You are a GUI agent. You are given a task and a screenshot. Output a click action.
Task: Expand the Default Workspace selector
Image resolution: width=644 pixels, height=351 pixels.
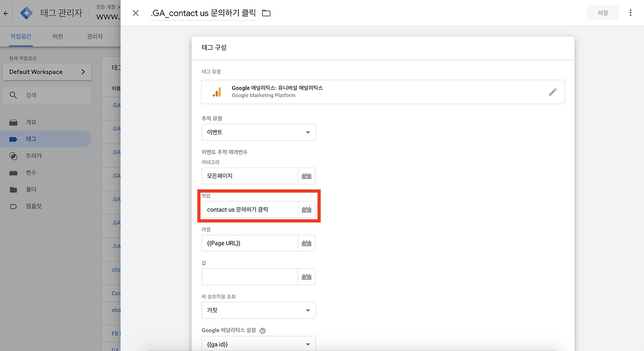click(x=47, y=72)
